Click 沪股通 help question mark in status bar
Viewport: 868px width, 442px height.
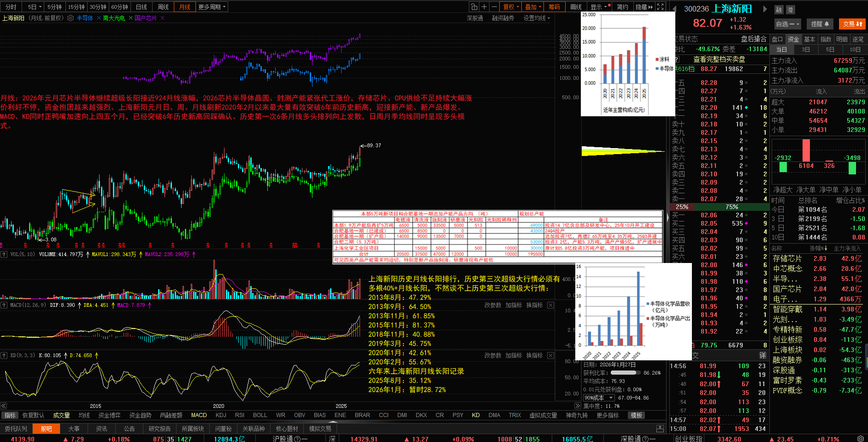(x=297, y=439)
